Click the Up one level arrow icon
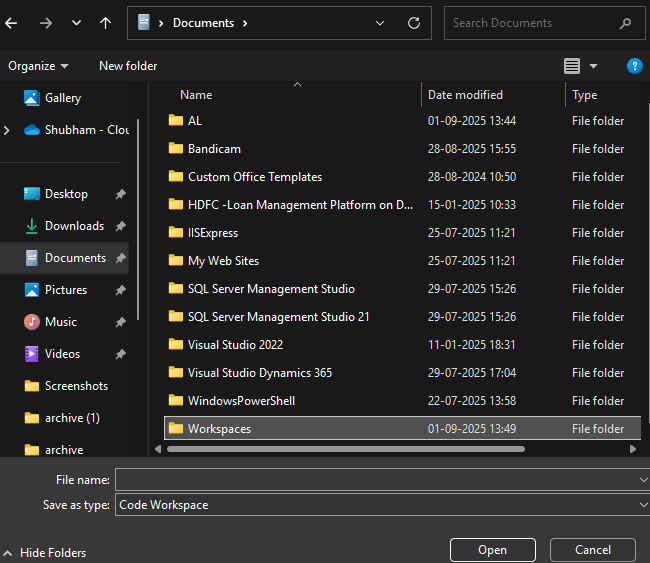This screenshot has height=563, width=650. [106, 23]
